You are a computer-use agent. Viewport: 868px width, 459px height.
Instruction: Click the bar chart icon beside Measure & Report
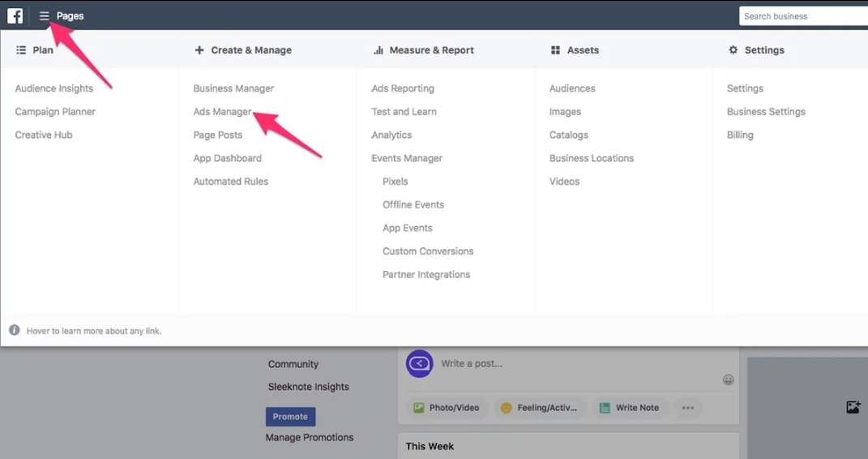point(378,49)
